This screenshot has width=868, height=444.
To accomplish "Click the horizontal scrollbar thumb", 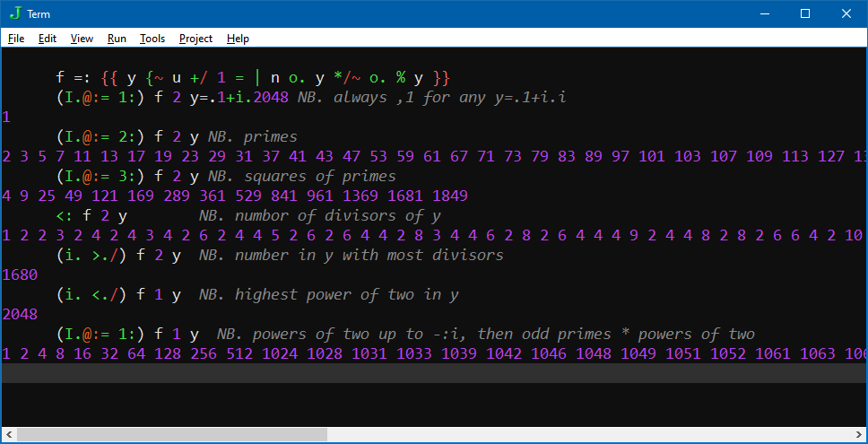I will click(172, 434).
